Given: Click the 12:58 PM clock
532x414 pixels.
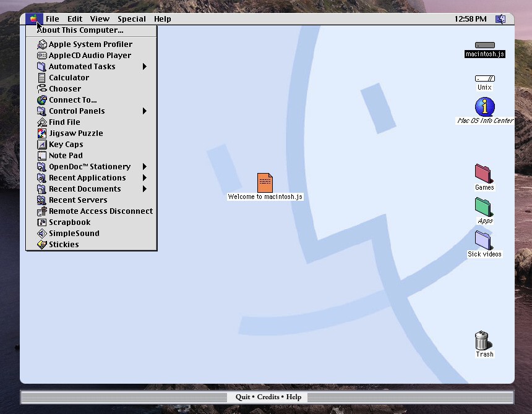Looking at the screenshot, I should tap(470, 19).
